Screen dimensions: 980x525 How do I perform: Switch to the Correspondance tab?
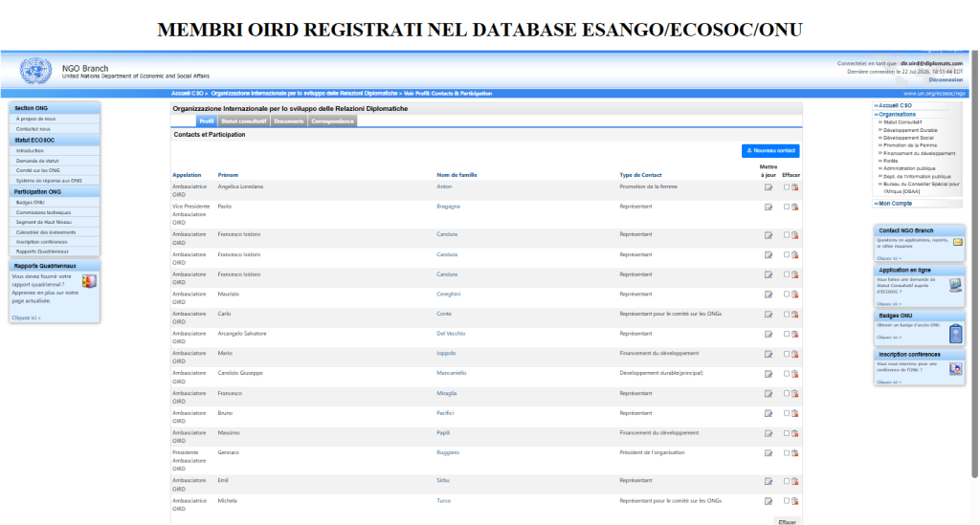pyautogui.click(x=332, y=121)
